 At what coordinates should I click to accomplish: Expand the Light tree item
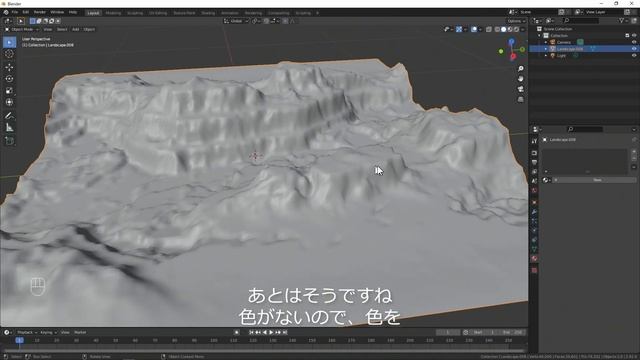pyautogui.click(x=546, y=55)
